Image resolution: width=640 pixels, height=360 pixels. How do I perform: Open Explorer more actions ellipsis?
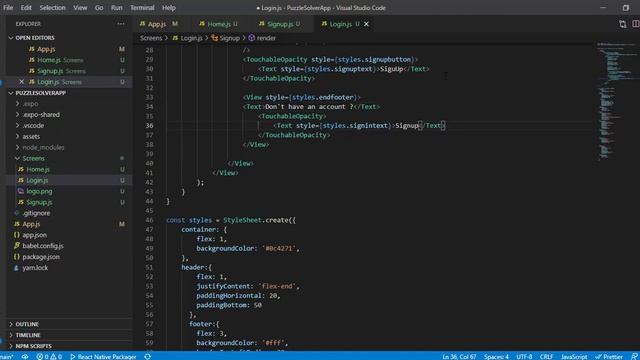(x=121, y=24)
